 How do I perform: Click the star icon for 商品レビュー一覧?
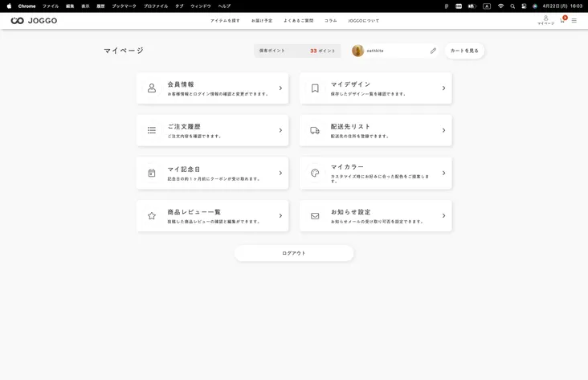152,215
